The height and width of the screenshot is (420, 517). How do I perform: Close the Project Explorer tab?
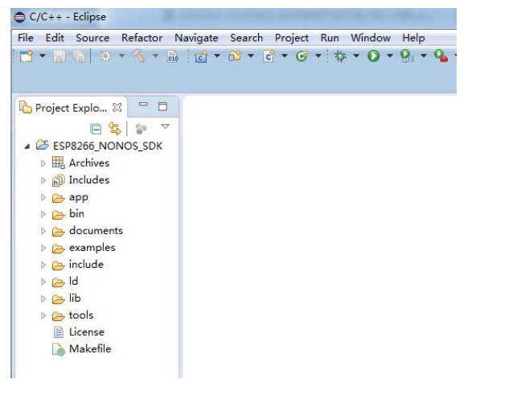click(x=117, y=107)
